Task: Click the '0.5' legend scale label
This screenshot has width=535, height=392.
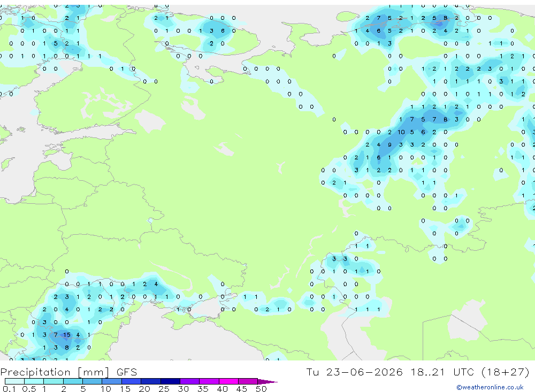Action: (x=29, y=389)
